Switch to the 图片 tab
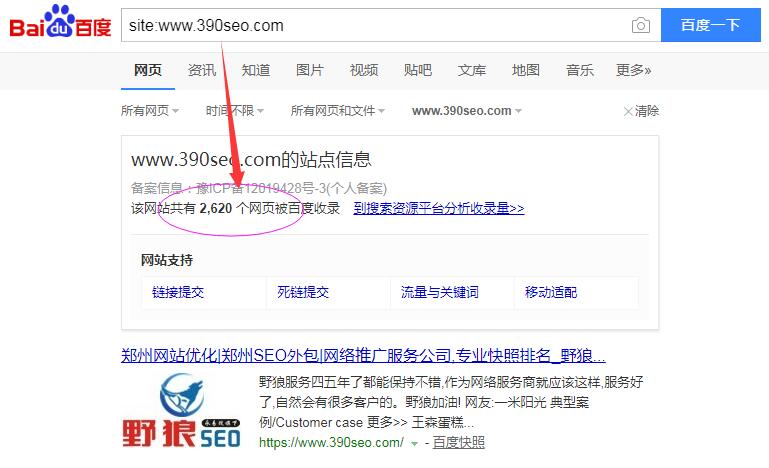 tap(309, 70)
